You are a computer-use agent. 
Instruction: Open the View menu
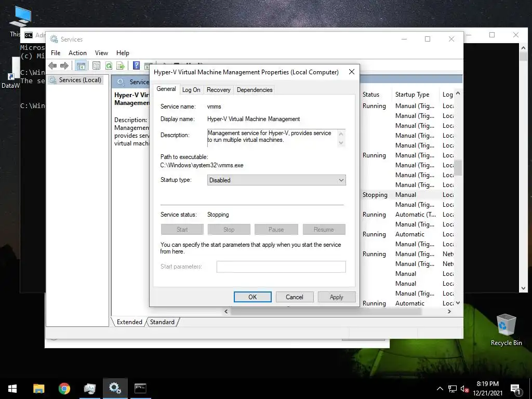point(101,53)
